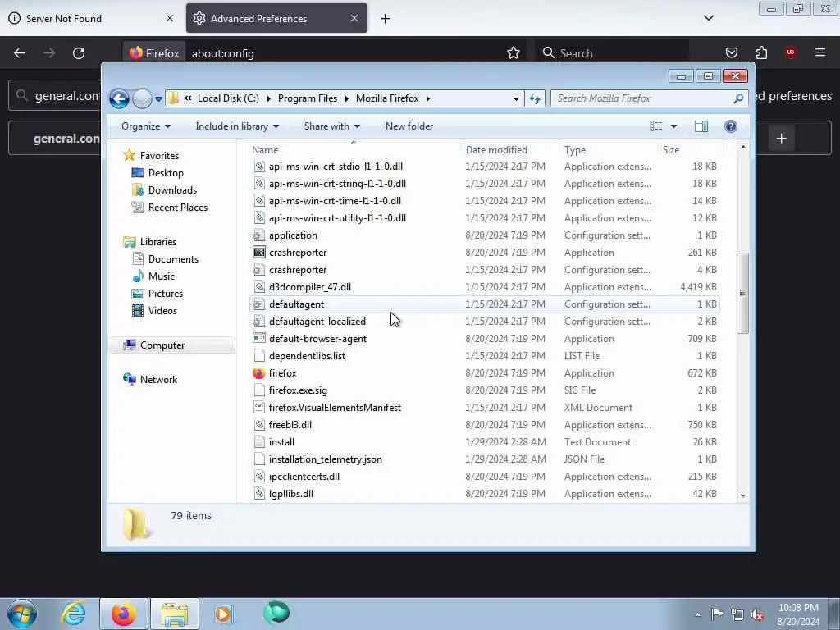Open Music library
This screenshot has width=840, height=630.
click(x=162, y=276)
